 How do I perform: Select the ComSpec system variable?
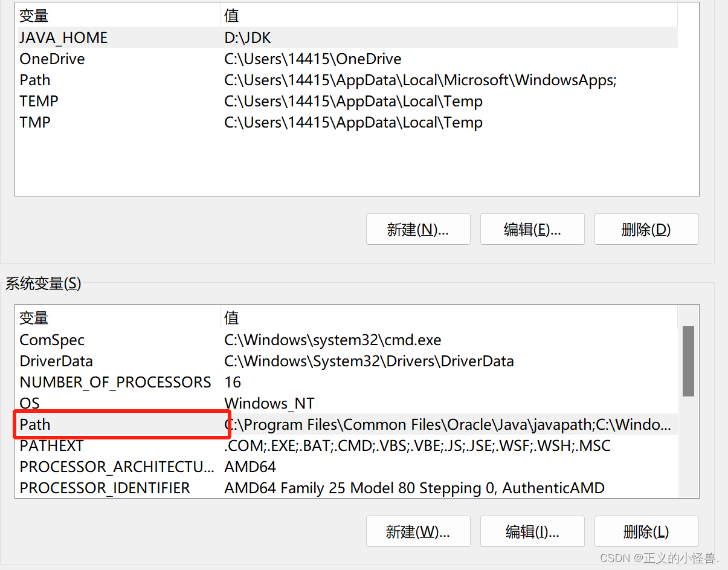coord(347,340)
